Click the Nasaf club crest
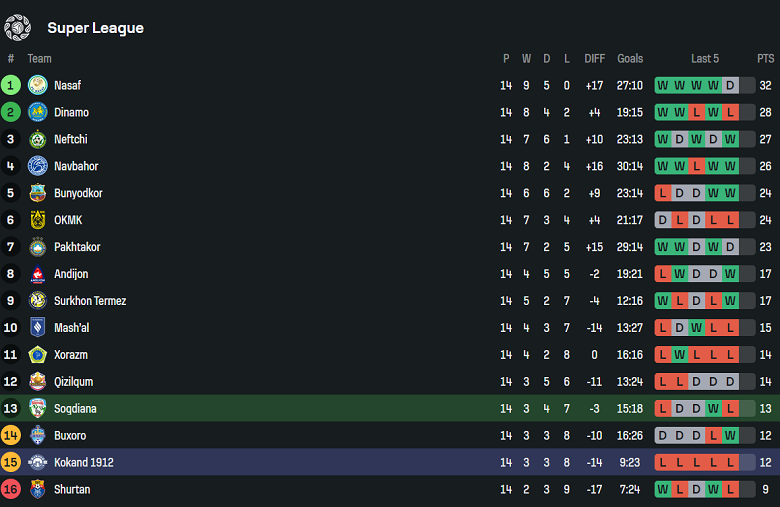The height and width of the screenshot is (507, 780). (x=38, y=86)
